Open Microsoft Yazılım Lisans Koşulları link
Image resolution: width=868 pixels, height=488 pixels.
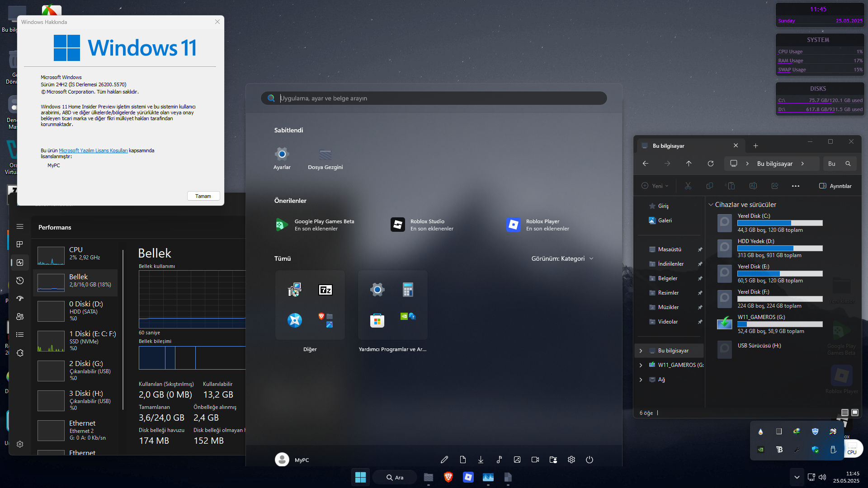93,150
